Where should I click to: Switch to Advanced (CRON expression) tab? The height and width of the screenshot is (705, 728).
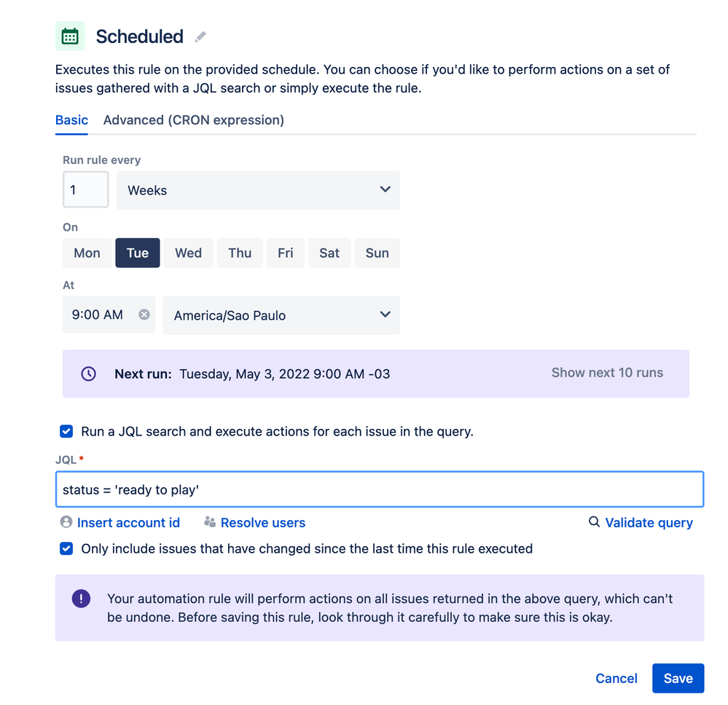(194, 120)
